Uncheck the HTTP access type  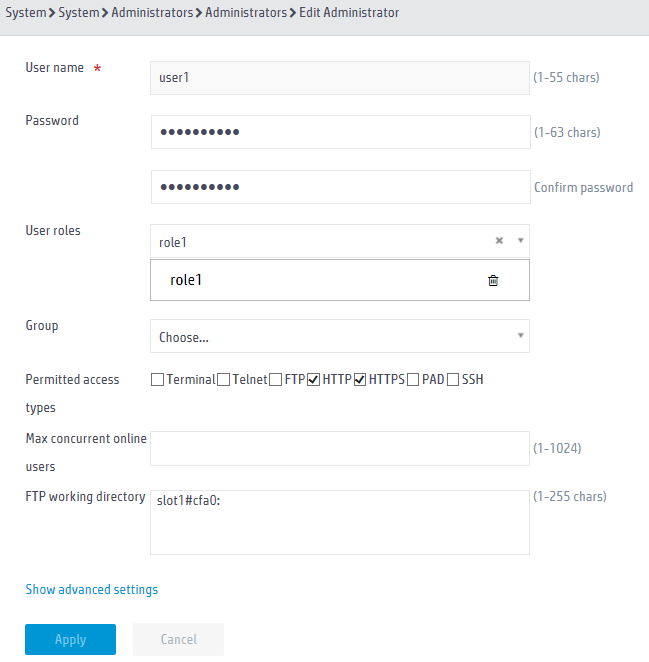313,380
